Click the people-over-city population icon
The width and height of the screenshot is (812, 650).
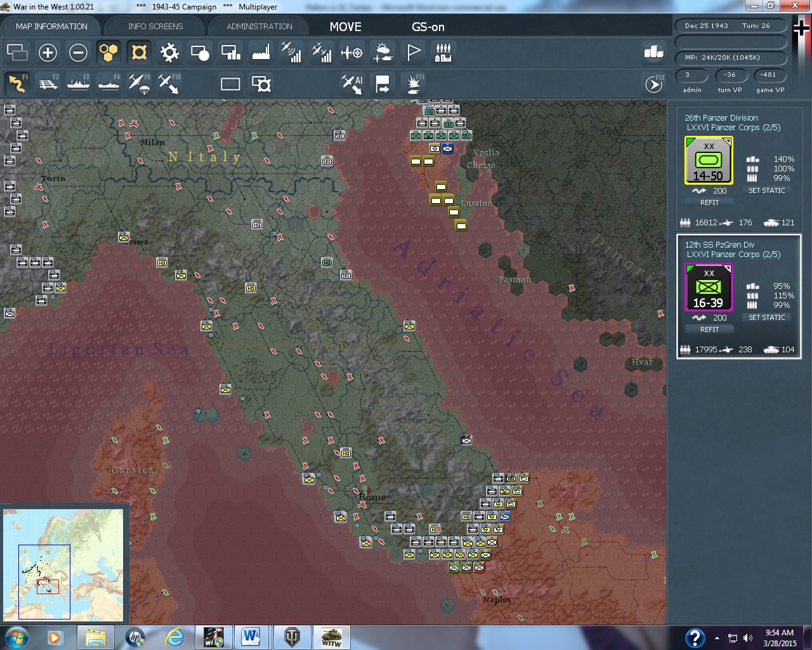click(x=443, y=52)
